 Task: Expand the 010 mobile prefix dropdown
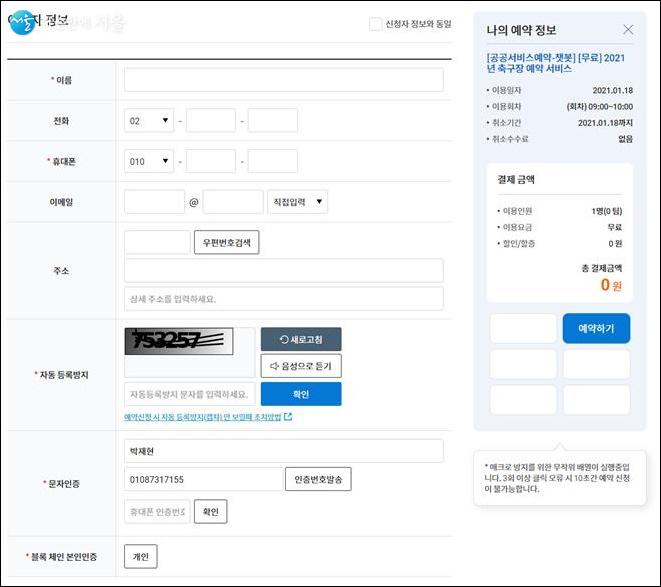click(149, 161)
